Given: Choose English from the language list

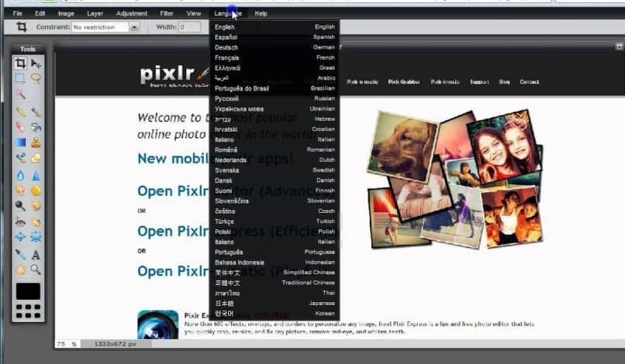Looking at the screenshot, I should click(x=275, y=26).
